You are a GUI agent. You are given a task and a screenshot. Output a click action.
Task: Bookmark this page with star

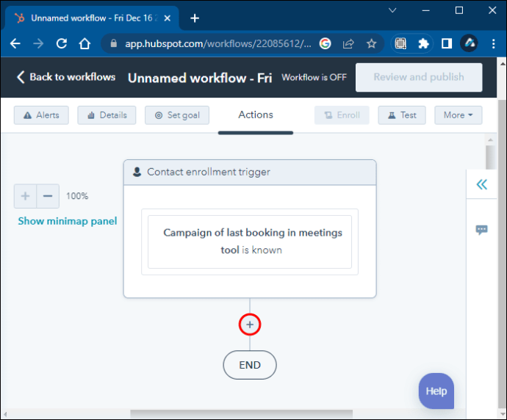(372, 43)
